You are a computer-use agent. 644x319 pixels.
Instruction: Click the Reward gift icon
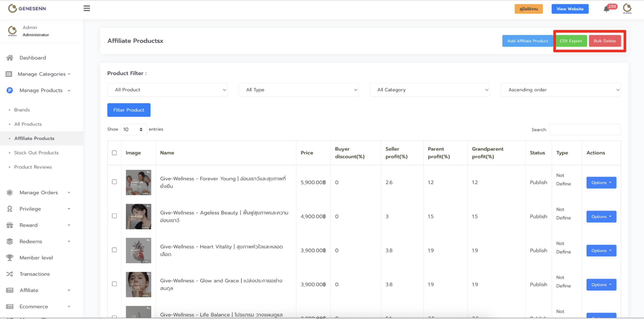point(10,225)
